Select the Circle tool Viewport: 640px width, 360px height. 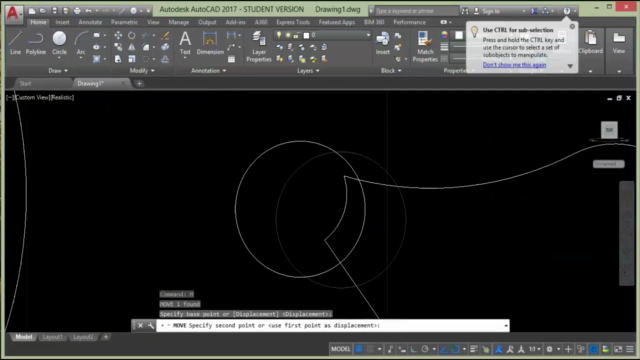(59, 43)
